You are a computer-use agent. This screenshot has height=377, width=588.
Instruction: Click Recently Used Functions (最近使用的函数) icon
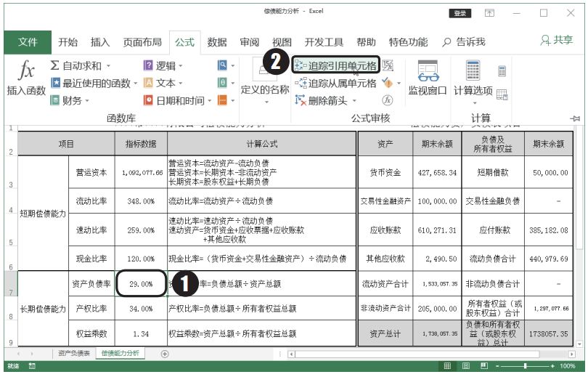[x=55, y=83]
